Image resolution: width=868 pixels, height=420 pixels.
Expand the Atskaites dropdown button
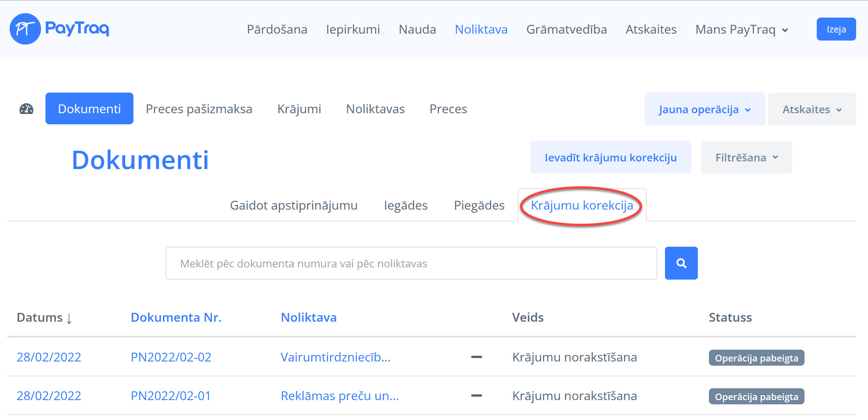(812, 109)
